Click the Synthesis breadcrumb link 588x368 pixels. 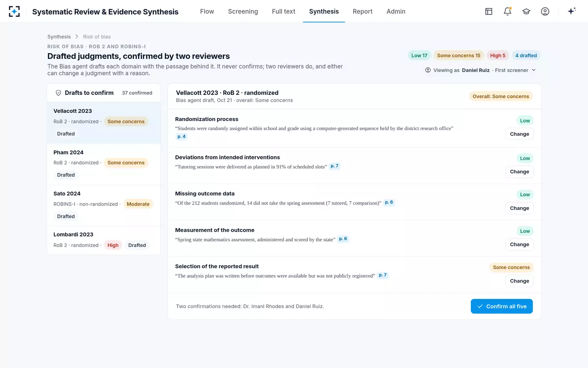[59, 37]
